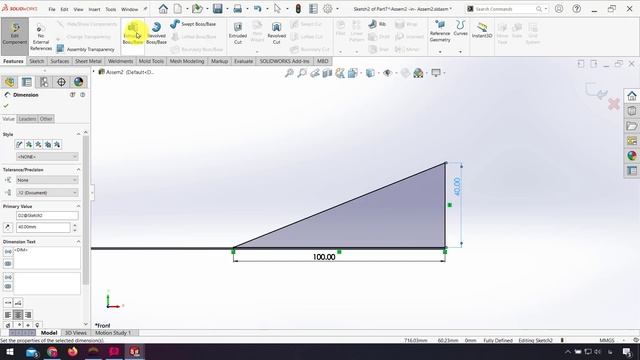Open the Apply Scene icon

click(418, 73)
